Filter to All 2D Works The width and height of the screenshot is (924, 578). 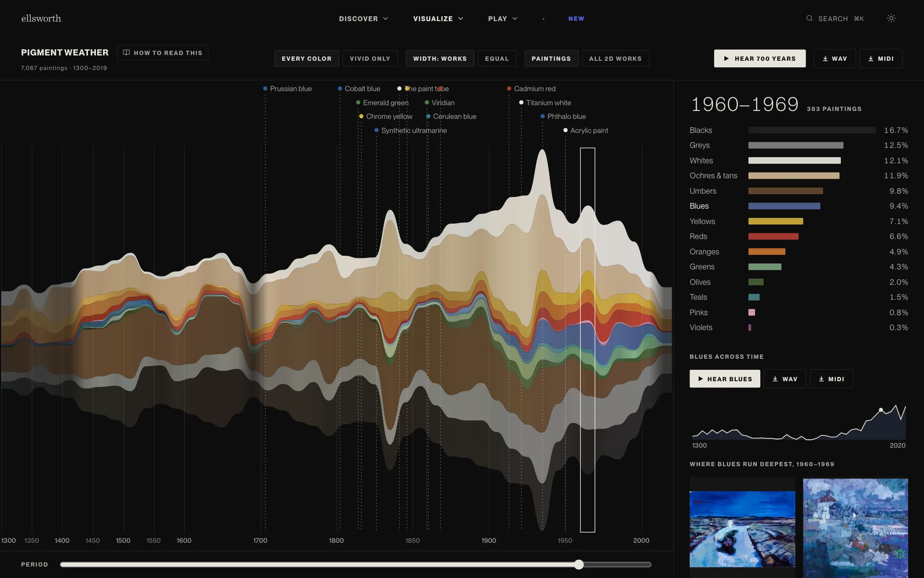pos(616,59)
